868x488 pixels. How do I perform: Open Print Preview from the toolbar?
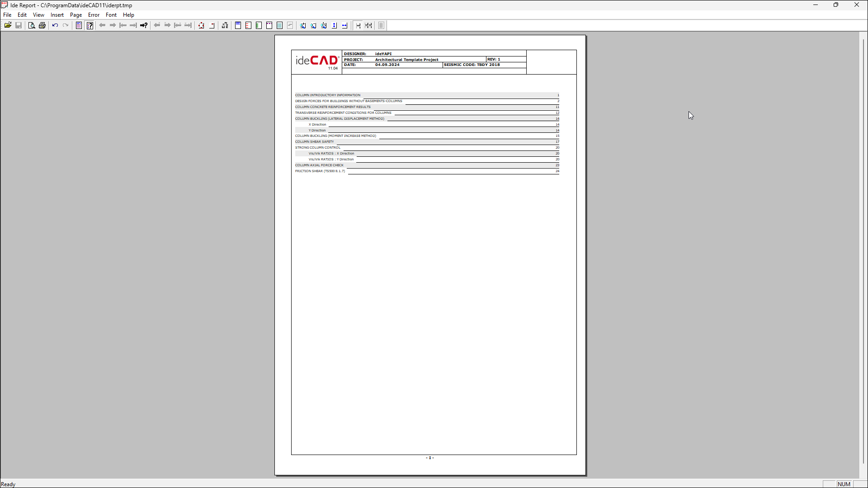31,25
